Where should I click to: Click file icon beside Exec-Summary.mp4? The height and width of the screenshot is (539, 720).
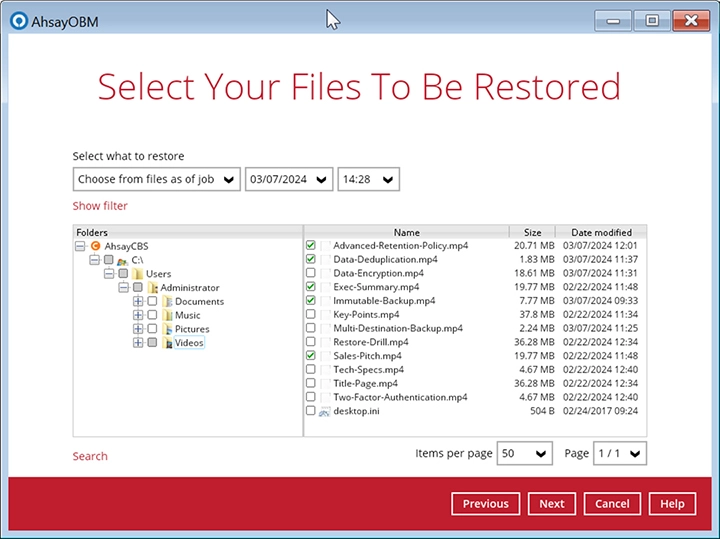325,287
